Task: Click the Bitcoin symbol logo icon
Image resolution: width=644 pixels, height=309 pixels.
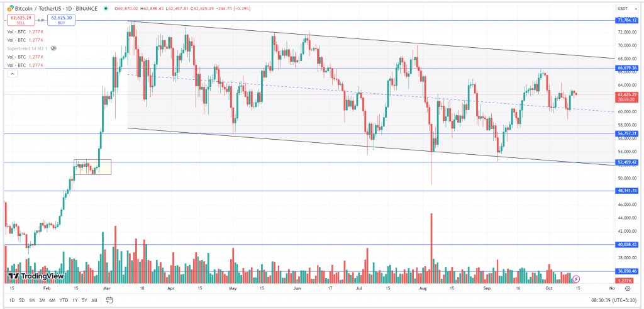Action: click(x=10, y=7)
